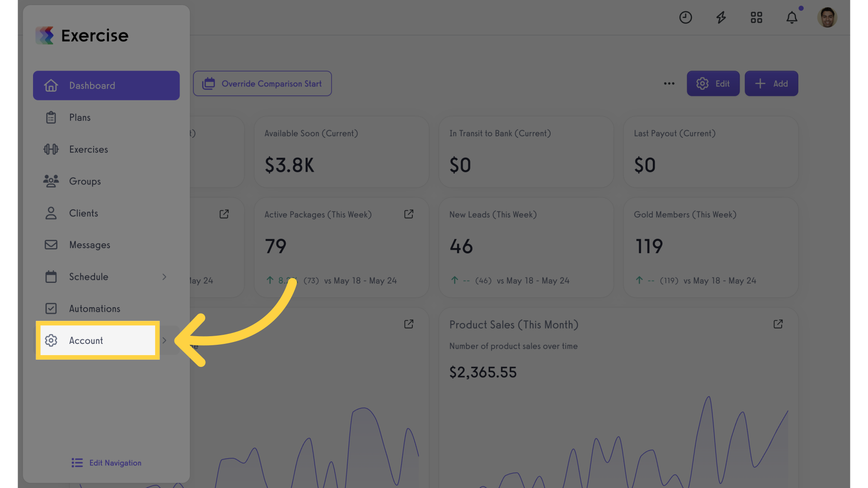Expand the Schedule submenu chevron
The width and height of the screenshot is (868, 488).
[165, 277]
